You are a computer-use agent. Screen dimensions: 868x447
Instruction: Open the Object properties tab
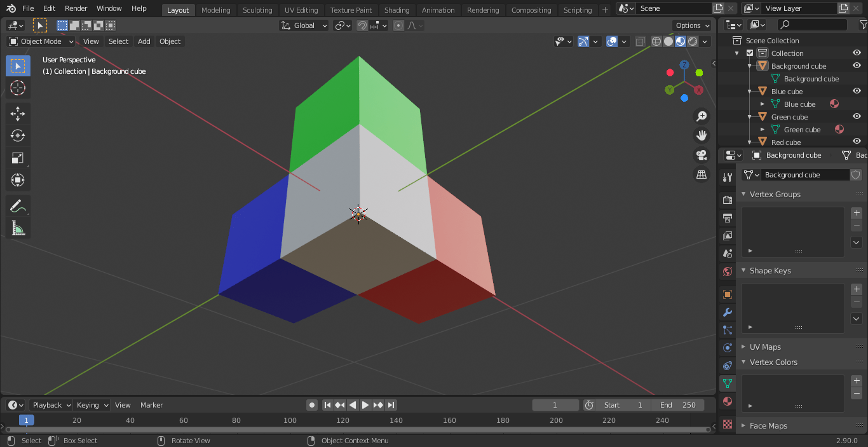pyautogui.click(x=728, y=294)
